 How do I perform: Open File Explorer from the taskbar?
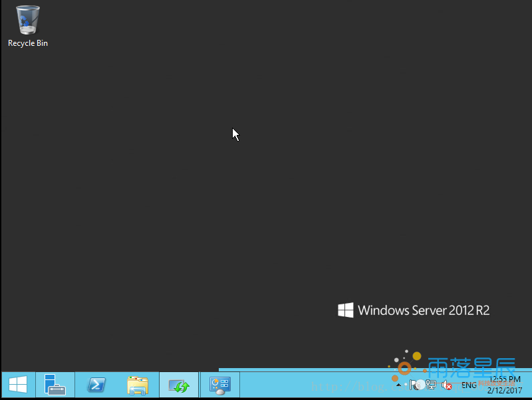138,385
